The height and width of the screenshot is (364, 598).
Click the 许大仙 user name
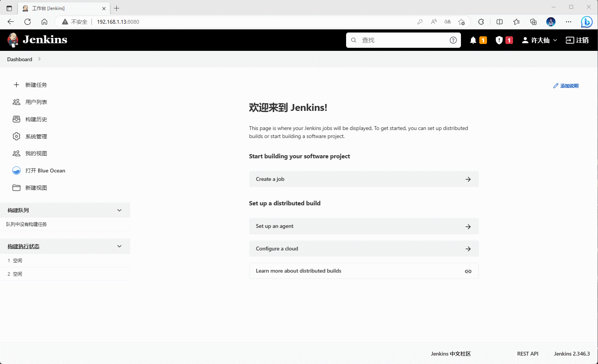tap(540, 40)
